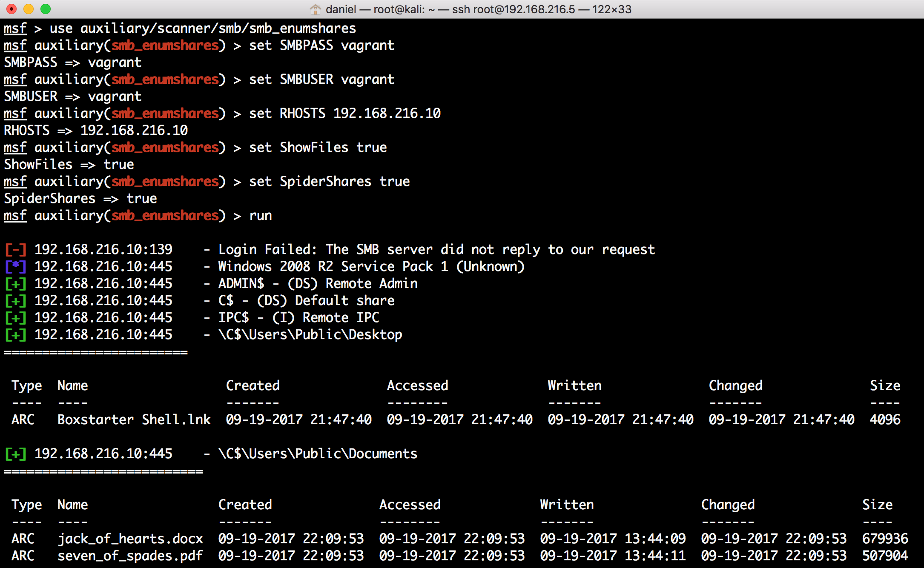Click the green fullscreen window button

click(46, 9)
